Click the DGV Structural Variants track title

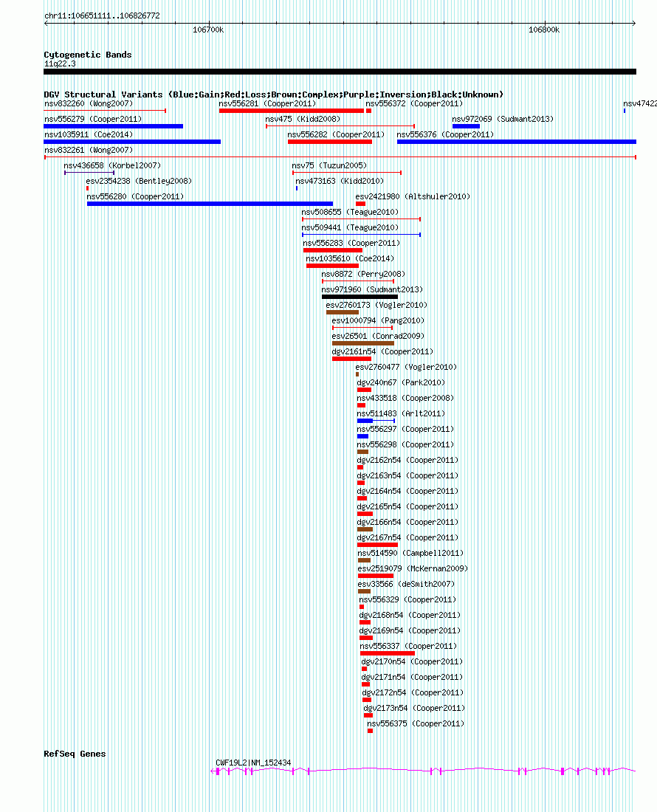(x=273, y=94)
